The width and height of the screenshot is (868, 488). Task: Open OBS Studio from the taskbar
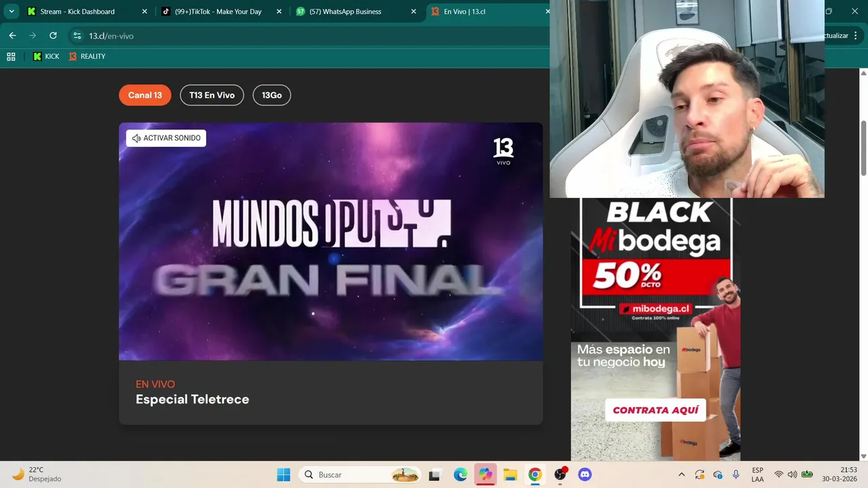[560, 474]
